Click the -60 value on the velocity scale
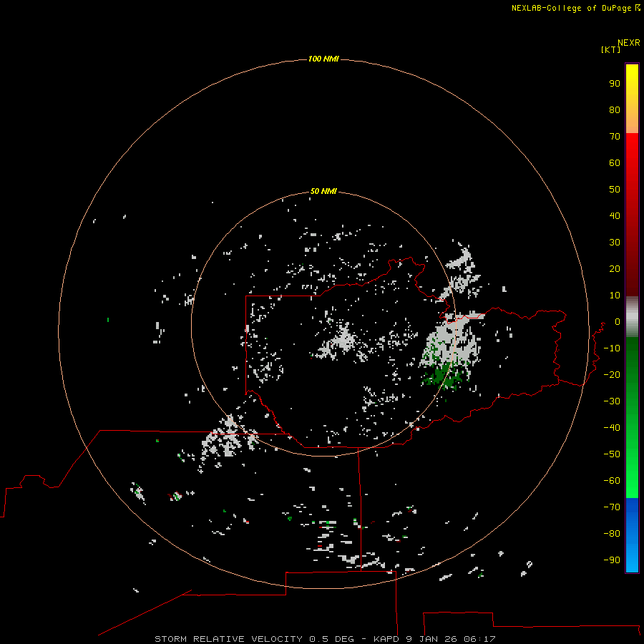 (612, 481)
